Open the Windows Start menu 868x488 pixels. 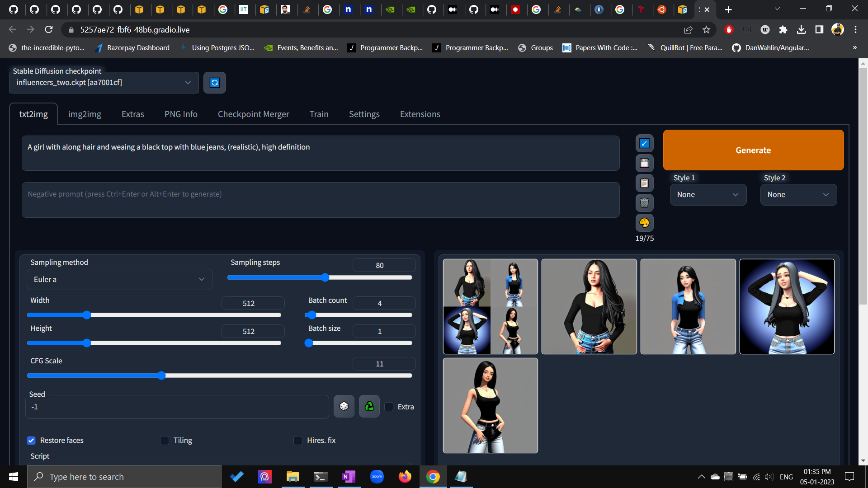[14, 477]
